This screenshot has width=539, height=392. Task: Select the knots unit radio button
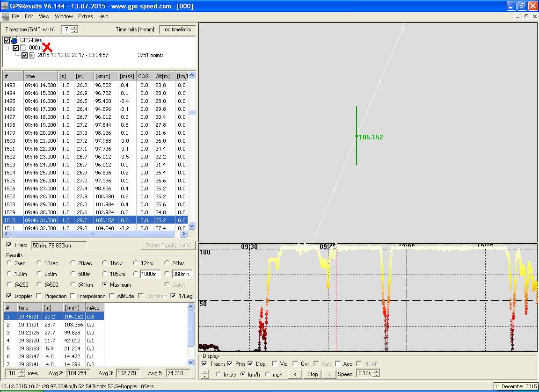coord(219,374)
